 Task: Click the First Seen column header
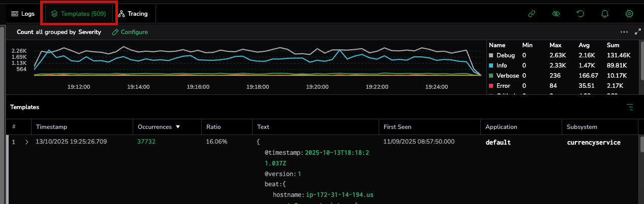pyautogui.click(x=397, y=127)
